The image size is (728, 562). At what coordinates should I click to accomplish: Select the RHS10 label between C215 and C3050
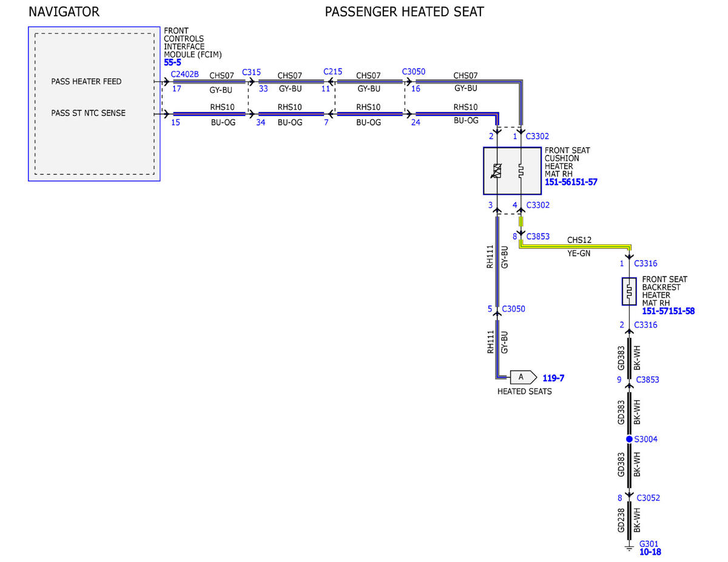pos(368,107)
